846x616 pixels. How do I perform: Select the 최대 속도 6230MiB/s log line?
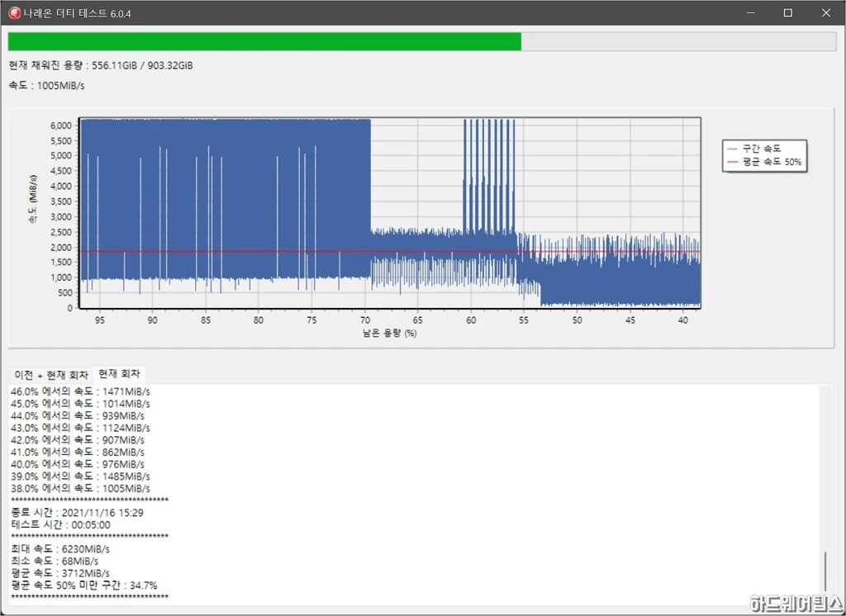click(x=60, y=549)
